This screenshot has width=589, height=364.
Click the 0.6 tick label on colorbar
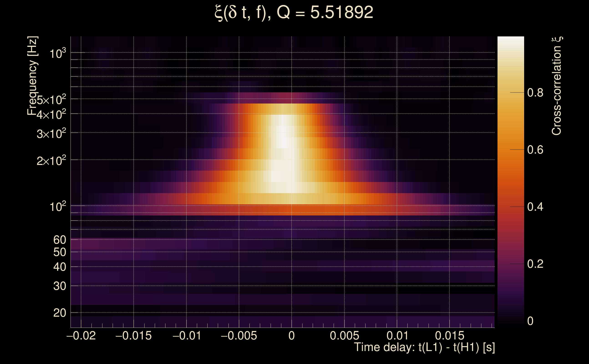tap(535, 150)
